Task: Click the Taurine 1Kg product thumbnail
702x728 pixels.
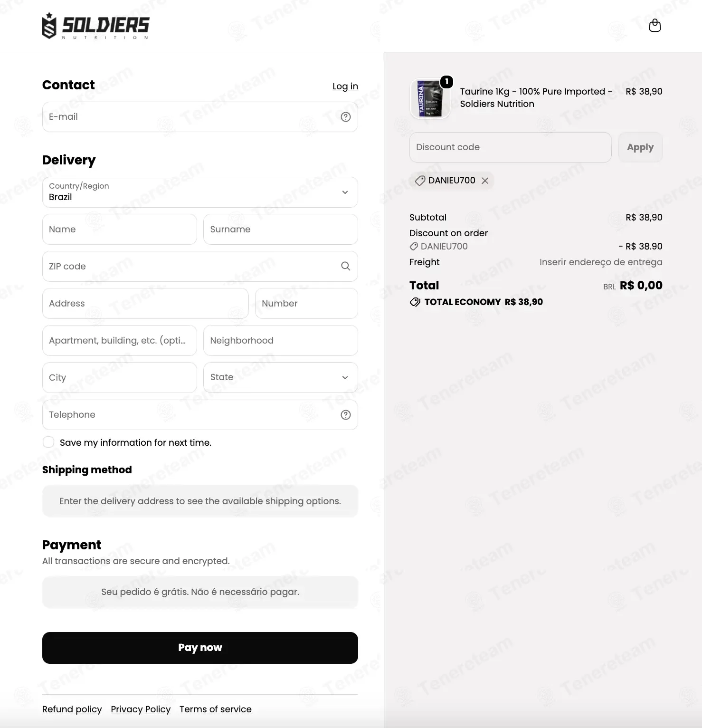Action: pos(430,99)
